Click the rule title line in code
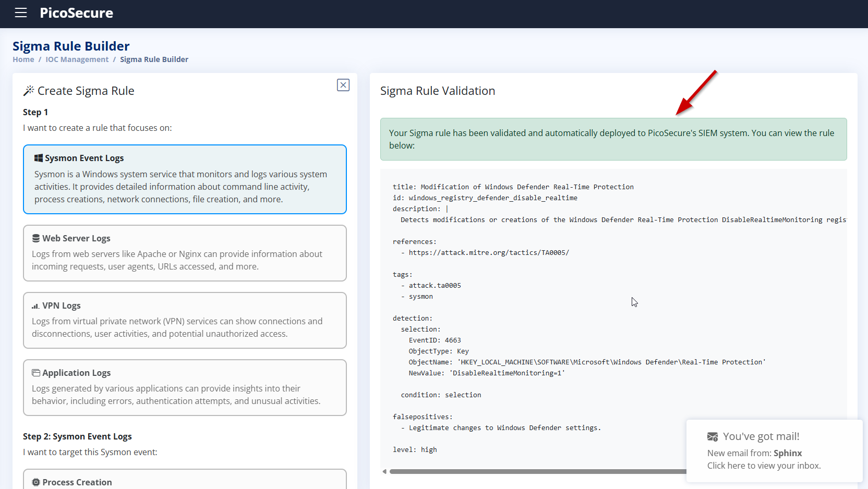The image size is (868, 489). pos(513,187)
